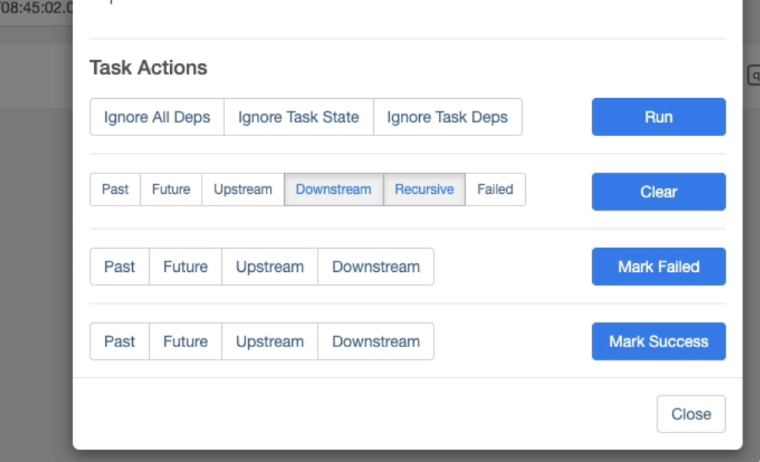Enable Future in the Clear row

point(171,189)
